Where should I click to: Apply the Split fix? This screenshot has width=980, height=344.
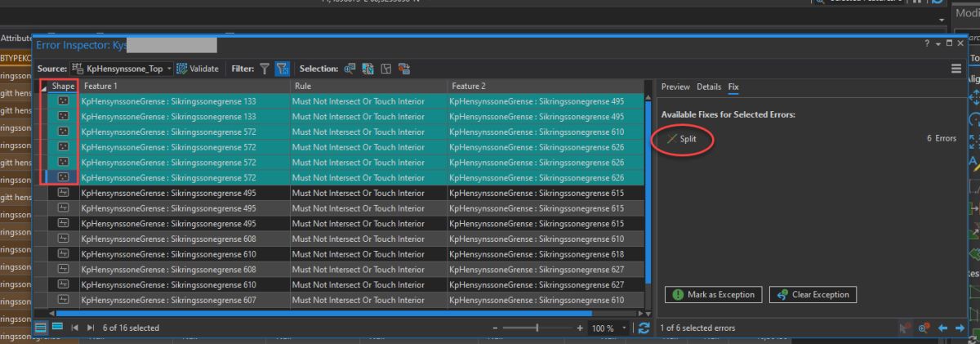(683, 139)
